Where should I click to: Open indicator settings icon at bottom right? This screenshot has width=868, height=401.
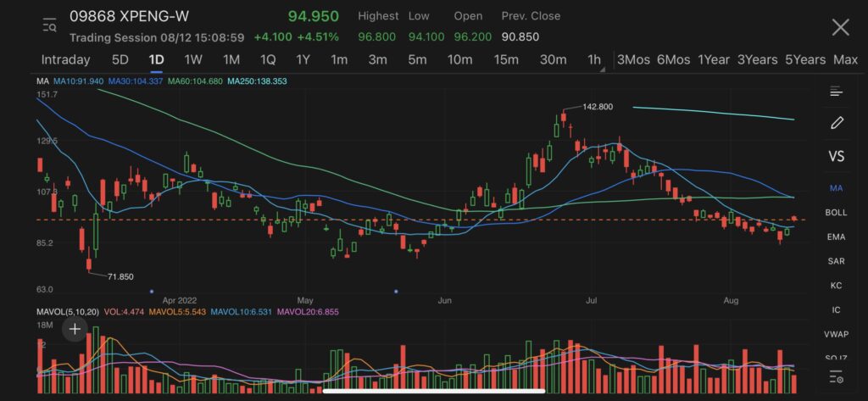[x=837, y=378]
